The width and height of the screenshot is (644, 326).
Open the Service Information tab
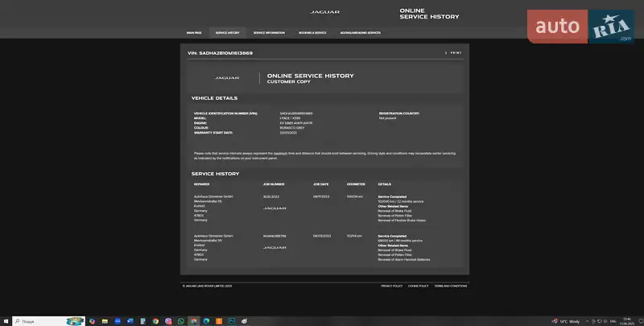[x=269, y=33]
